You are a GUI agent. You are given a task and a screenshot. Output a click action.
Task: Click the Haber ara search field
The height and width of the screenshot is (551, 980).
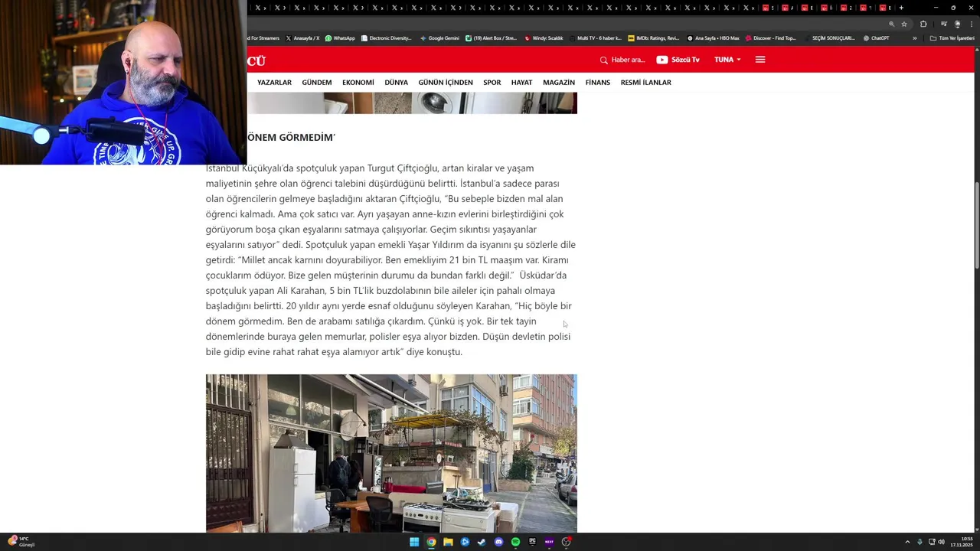point(628,60)
